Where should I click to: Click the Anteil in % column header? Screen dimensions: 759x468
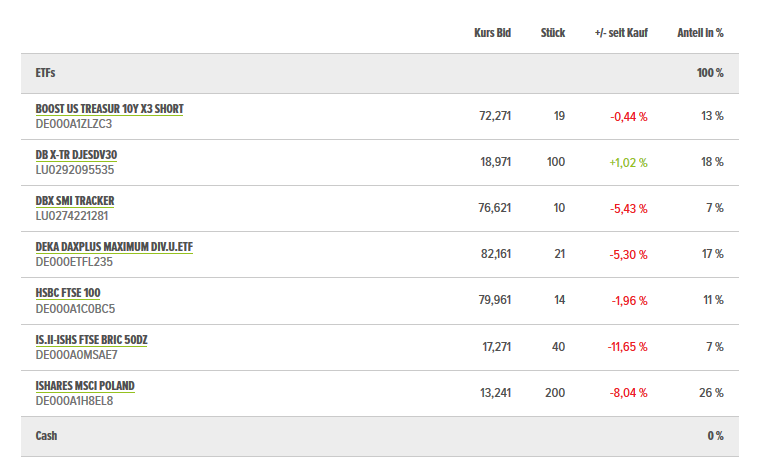[700, 33]
